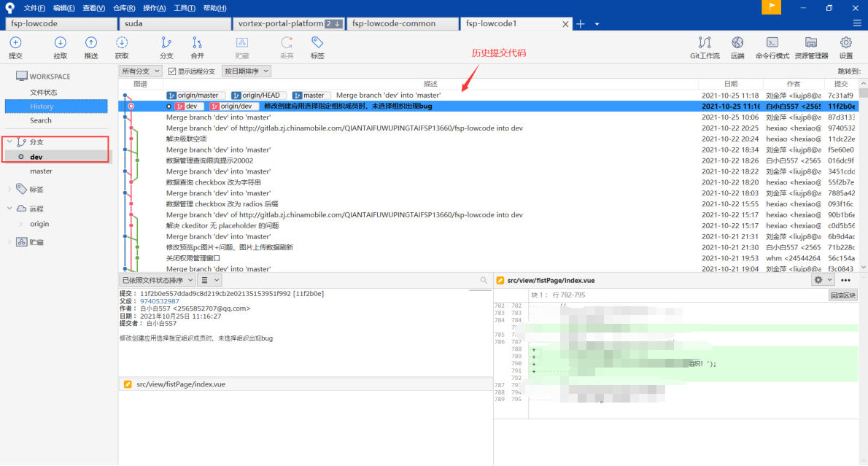Click the 描述 column header
Viewport: 868px width, 466px height.
[x=430, y=84]
